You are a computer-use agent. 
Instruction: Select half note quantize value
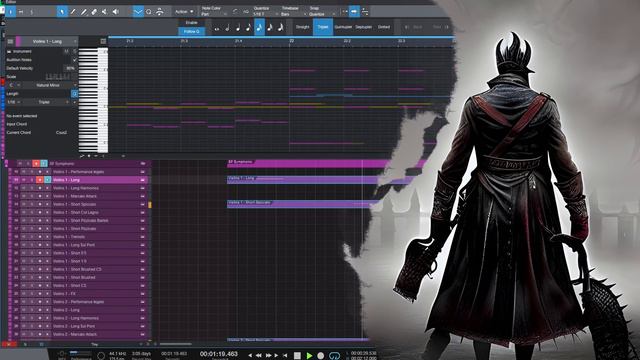point(227,28)
